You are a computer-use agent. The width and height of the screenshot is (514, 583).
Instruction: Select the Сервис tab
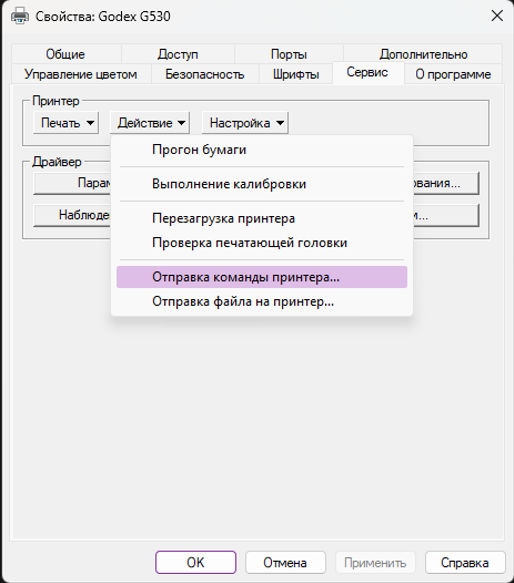point(367,72)
